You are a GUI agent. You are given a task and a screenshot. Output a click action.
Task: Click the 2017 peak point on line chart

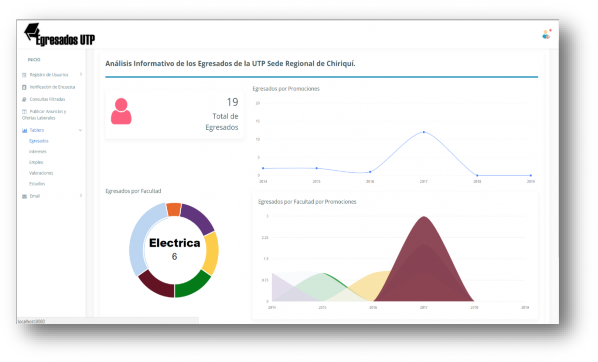click(424, 132)
